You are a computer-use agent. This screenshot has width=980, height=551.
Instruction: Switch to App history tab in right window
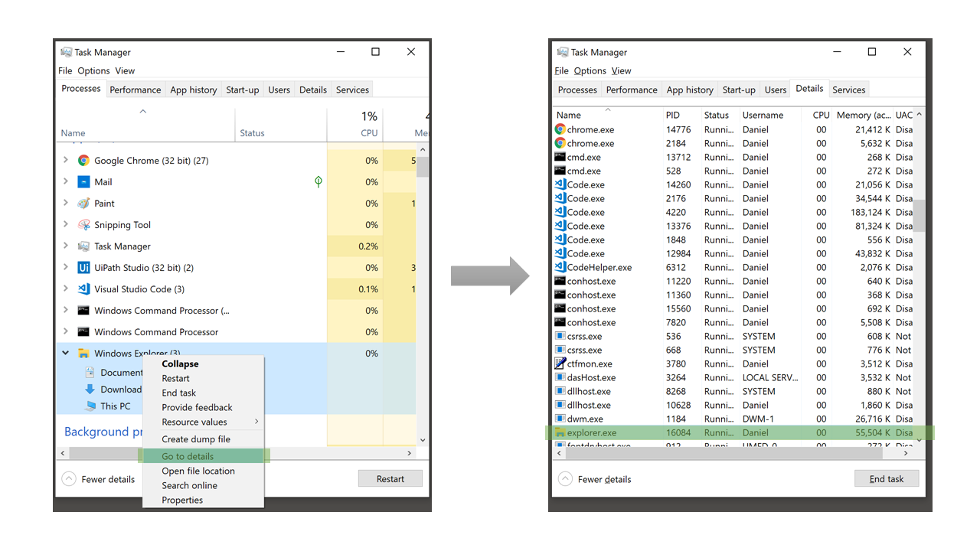[690, 90]
